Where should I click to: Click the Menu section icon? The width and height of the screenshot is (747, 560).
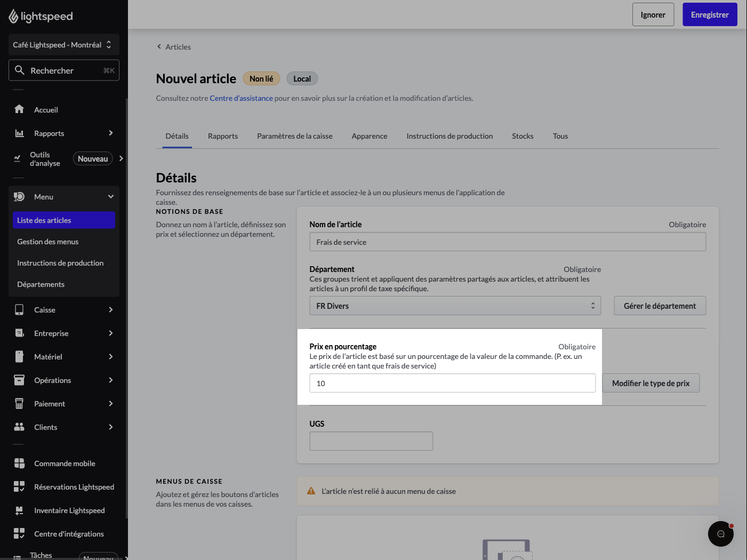(19, 197)
